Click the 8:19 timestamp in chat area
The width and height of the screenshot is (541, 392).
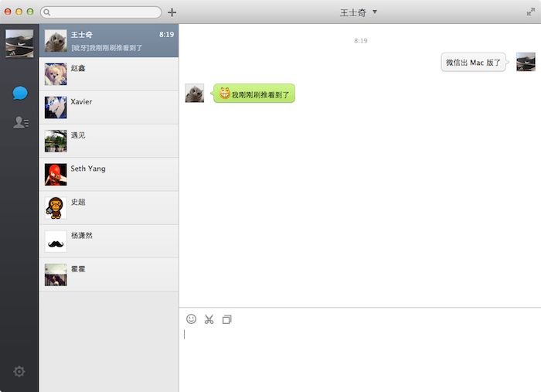click(361, 41)
